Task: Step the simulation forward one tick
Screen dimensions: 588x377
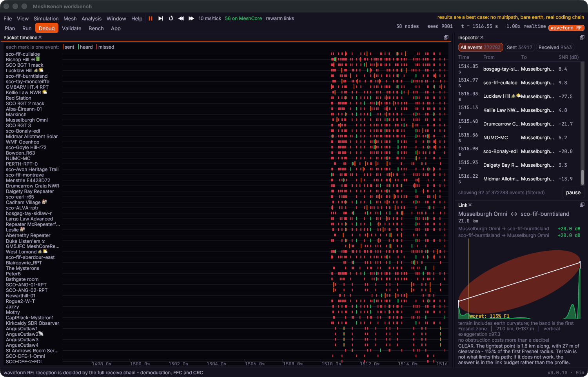Action: (x=161, y=18)
